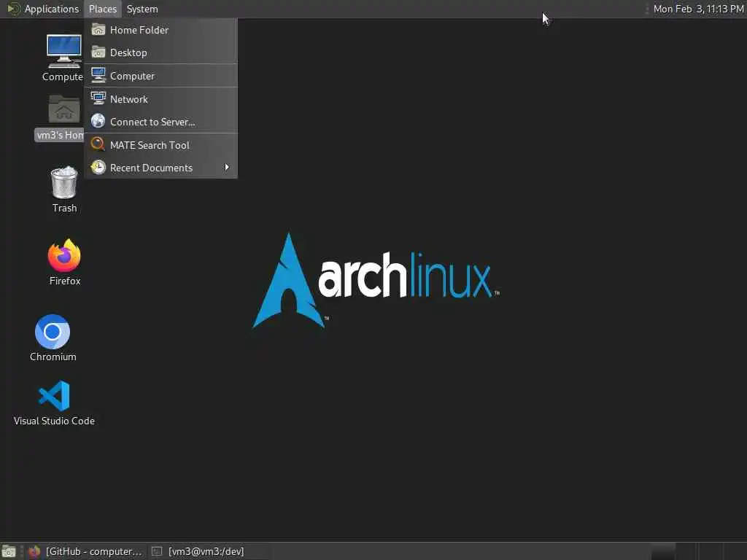The image size is (747, 560).
Task: Click the Firefox label under the icon
Action: pyautogui.click(x=65, y=281)
